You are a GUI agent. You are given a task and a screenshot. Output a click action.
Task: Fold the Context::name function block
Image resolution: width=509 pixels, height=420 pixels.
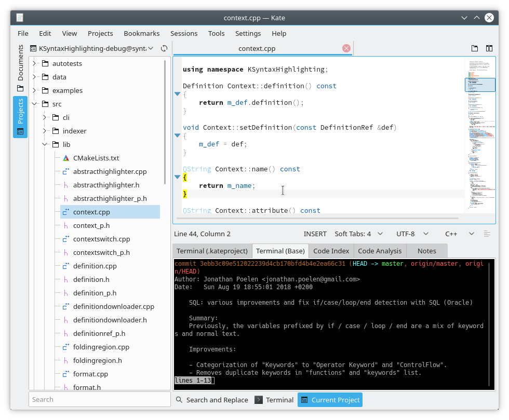click(177, 177)
